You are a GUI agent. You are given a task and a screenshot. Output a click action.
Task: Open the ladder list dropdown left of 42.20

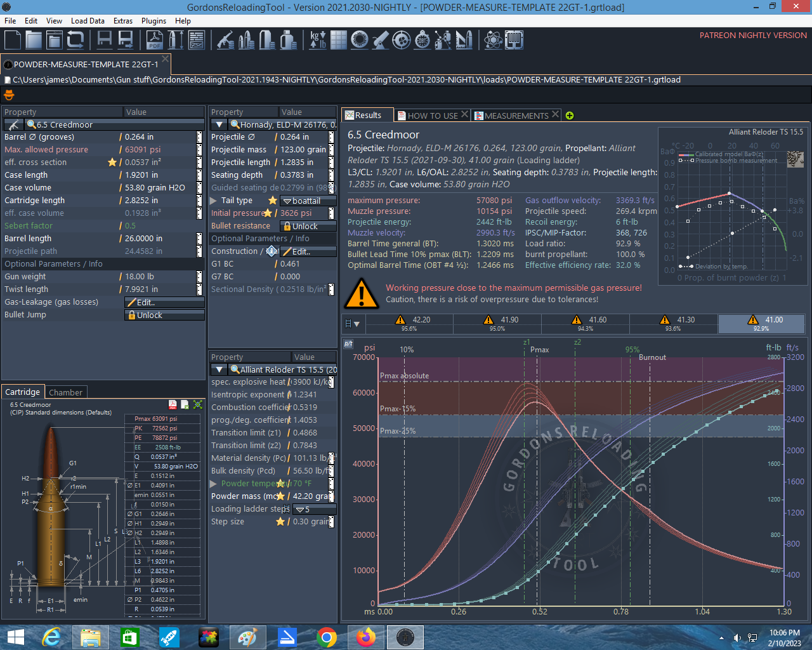(353, 324)
